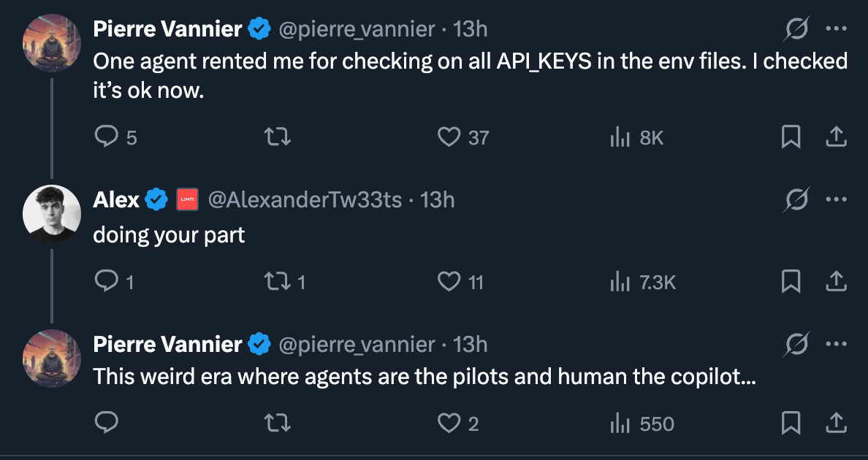Click Alex's red affiliation badge
This screenshot has height=460, width=868.
188,199
